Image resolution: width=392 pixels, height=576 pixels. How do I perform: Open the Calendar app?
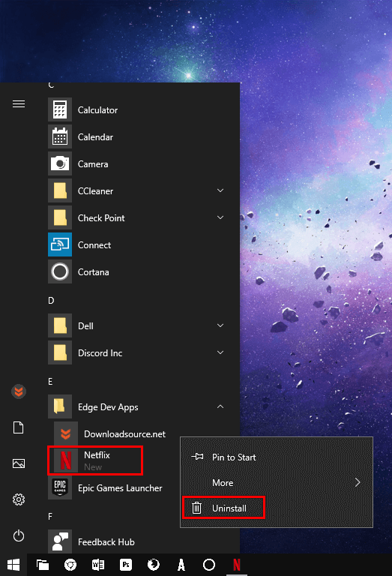(x=136, y=137)
